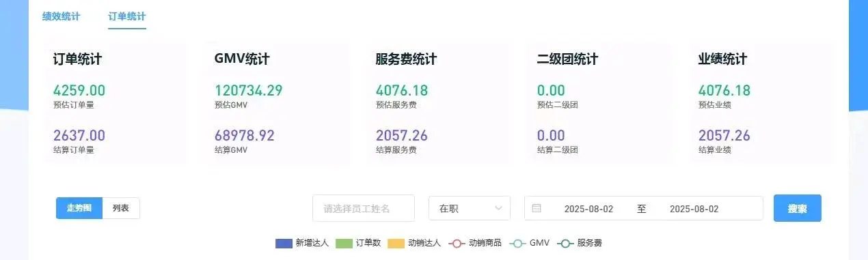Pick the start date 2025-08-02
The image size is (868, 260).
tap(588, 209)
